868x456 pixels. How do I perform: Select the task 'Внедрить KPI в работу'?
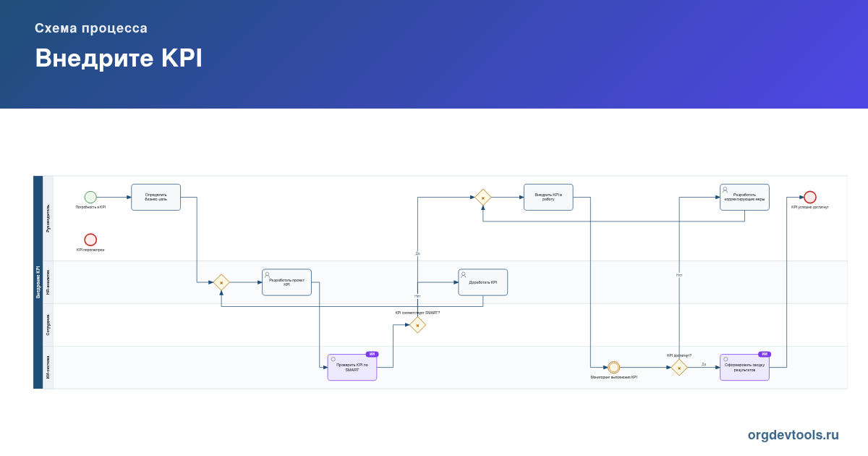click(548, 197)
